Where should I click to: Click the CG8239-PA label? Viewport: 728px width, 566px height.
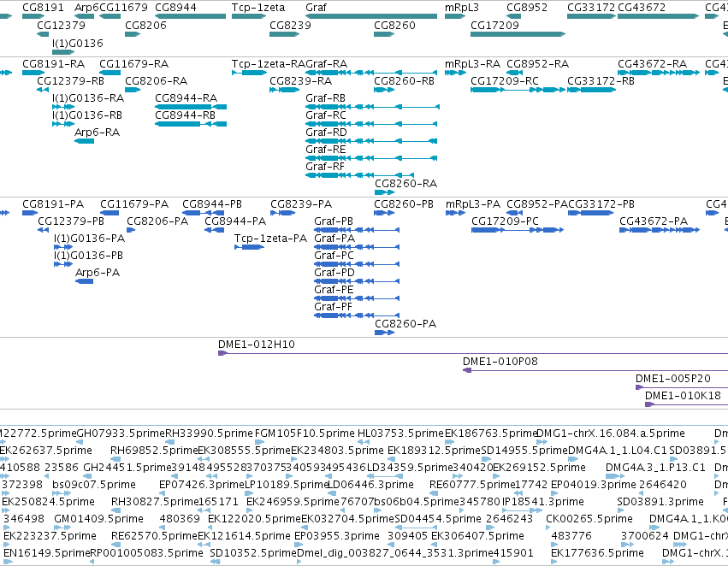[301, 204]
